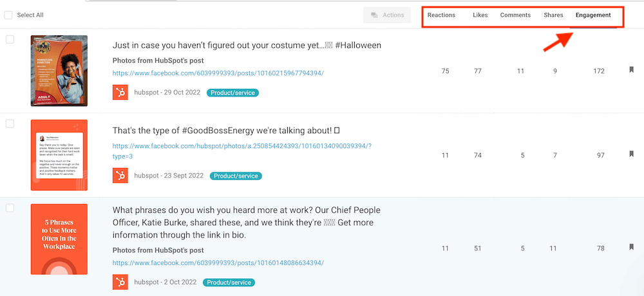Check the Halloween costume post checkbox

10,39
